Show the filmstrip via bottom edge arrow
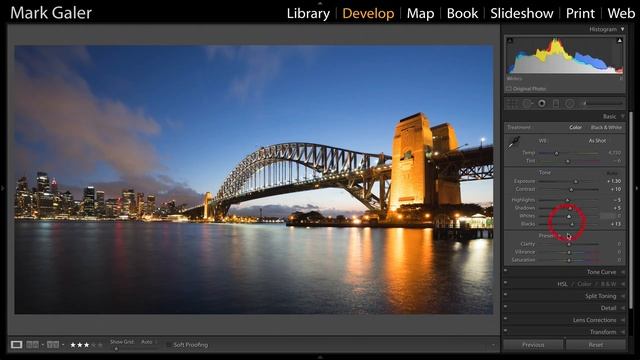This screenshot has height=360, width=640. tap(320, 357)
